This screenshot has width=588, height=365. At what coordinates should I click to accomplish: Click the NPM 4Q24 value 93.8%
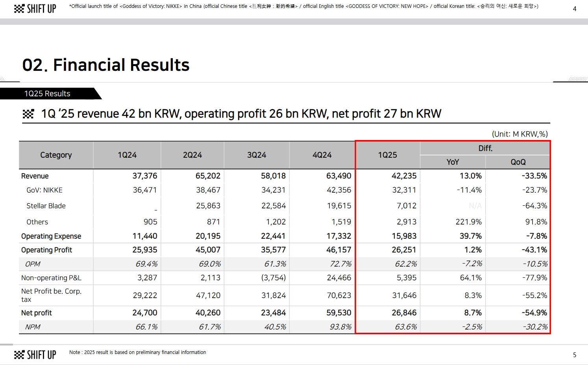(340, 327)
